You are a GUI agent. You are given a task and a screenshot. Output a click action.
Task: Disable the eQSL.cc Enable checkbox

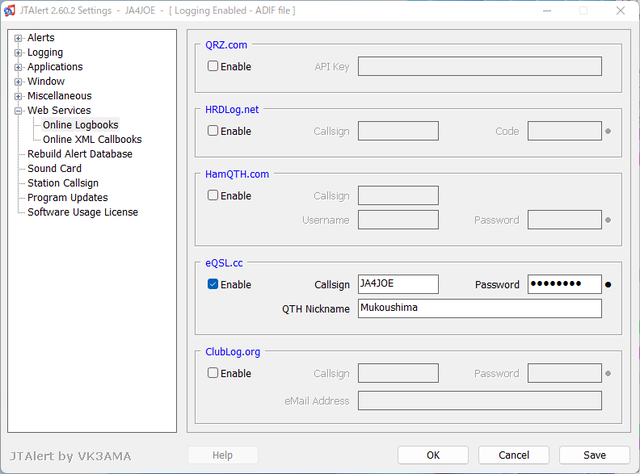[213, 284]
